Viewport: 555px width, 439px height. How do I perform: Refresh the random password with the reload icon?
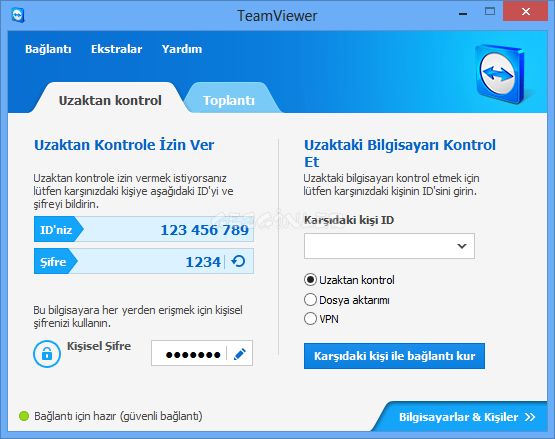(238, 261)
